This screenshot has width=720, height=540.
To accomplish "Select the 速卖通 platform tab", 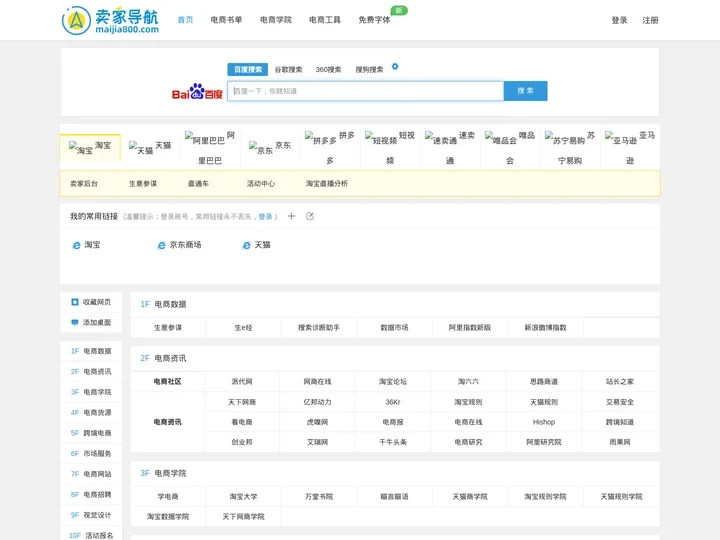I will pos(450,147).
